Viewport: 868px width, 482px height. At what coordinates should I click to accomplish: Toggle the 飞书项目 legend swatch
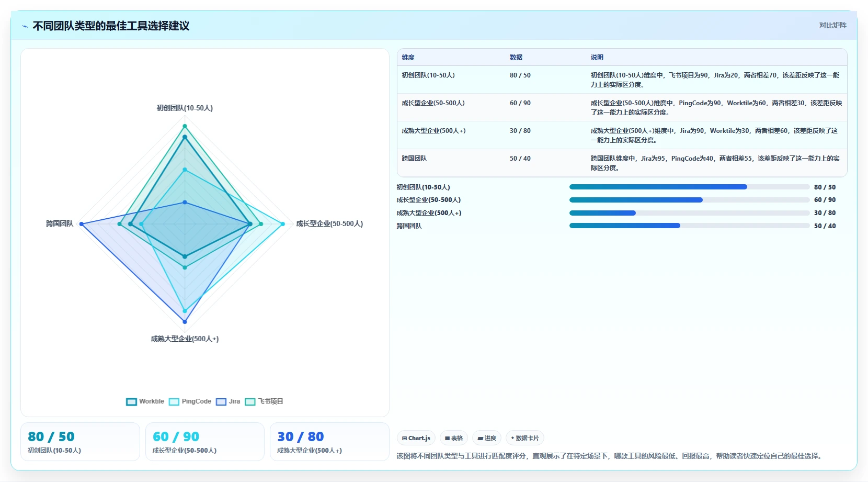coord(250,401)
